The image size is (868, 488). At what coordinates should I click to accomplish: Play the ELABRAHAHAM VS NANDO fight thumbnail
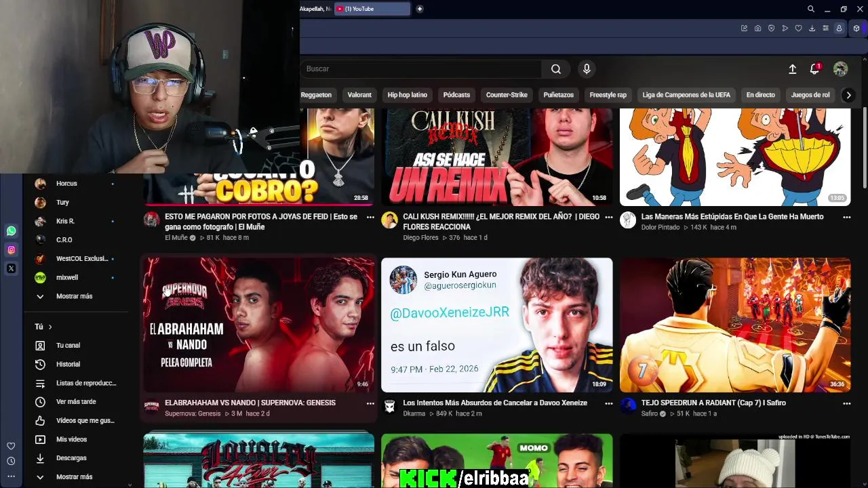point(258,325)
